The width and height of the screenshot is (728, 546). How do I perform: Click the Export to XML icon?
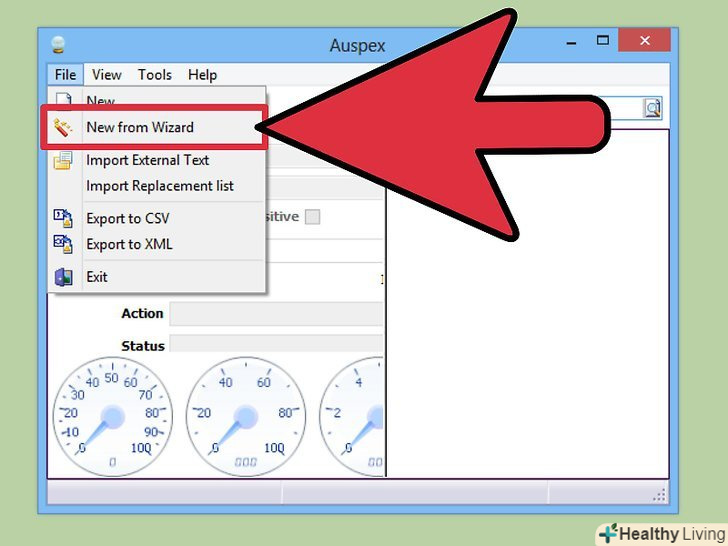[x=63, y=244]
